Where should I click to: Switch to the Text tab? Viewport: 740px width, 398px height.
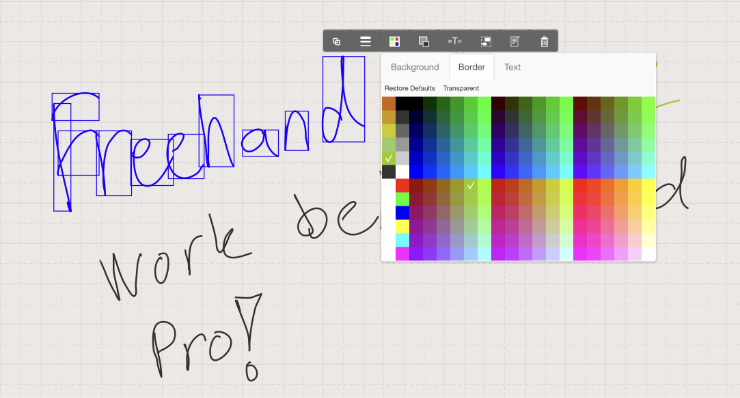[512, 67]
